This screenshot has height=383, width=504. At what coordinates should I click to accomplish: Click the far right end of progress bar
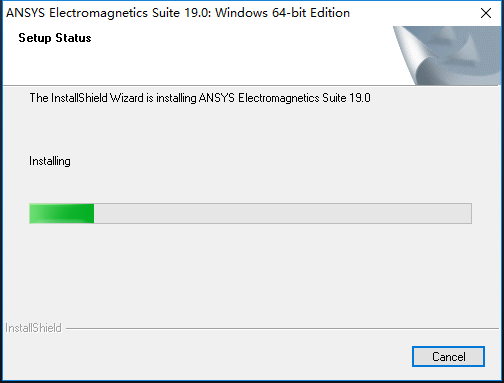pos(469,213)
